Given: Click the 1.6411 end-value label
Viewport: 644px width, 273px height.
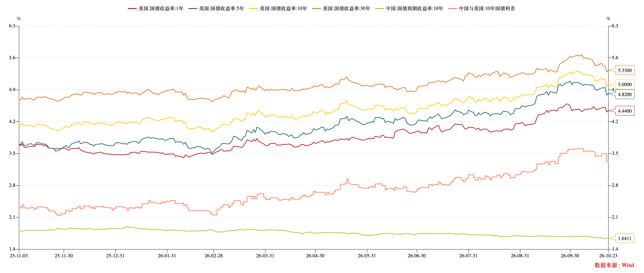Looking at the screenshot, I should pyautogui.click(x=625, y=238).
